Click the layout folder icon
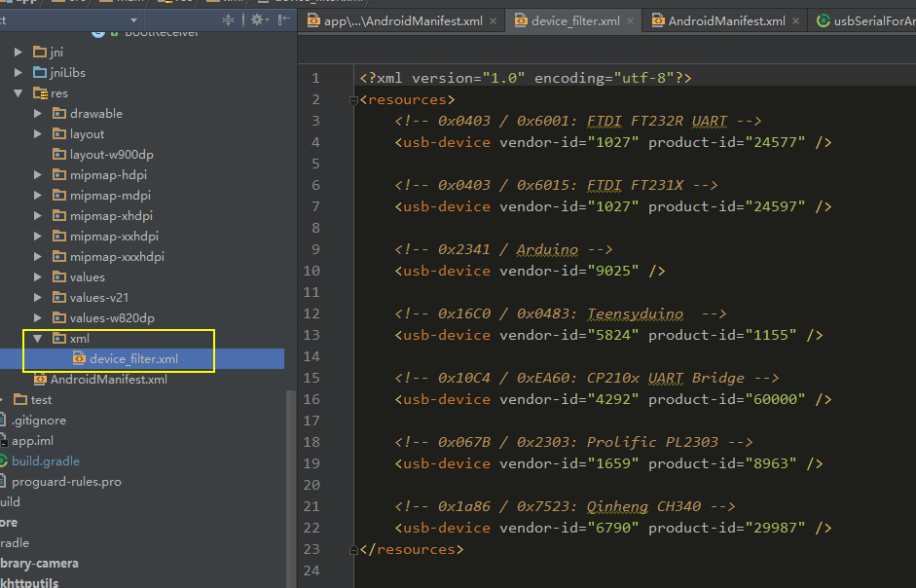Screen dimensions: 916x588 click(x=59, y=133)
